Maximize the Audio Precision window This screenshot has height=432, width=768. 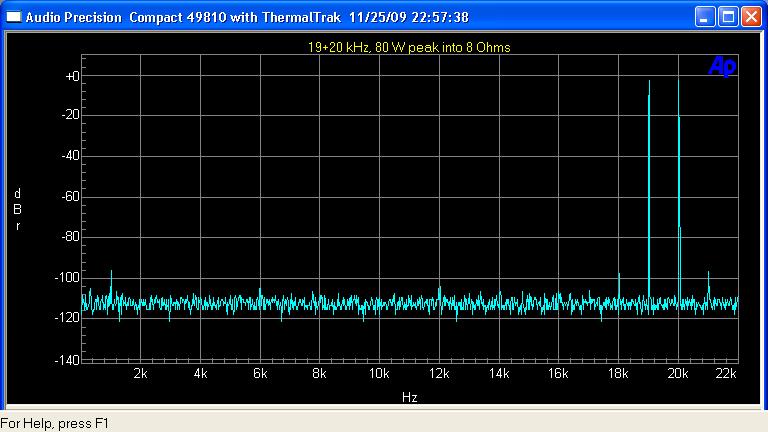[x=730, y=17]
